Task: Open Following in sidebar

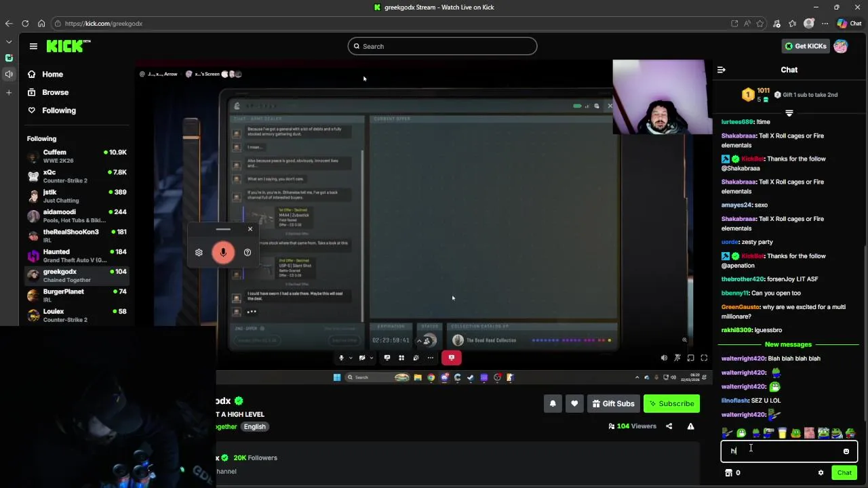Action: [x=52, y=110]
